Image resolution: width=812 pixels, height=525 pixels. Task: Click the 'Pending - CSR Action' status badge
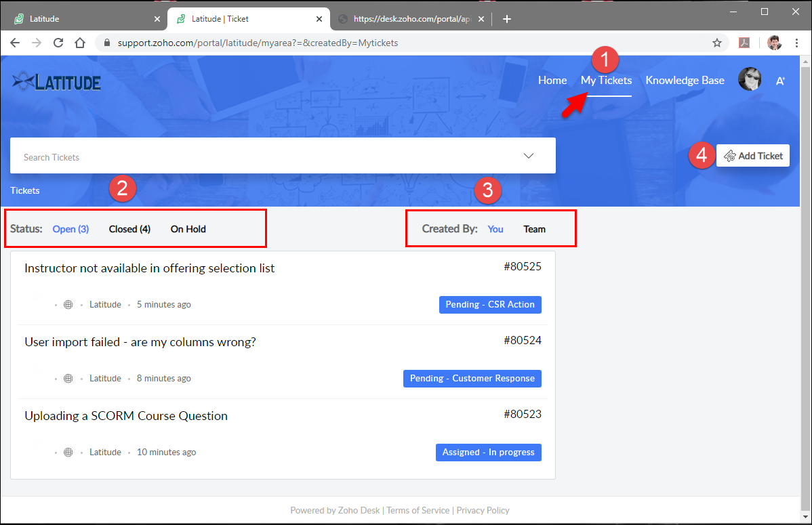pyautogui.click(x=490, y=305)
